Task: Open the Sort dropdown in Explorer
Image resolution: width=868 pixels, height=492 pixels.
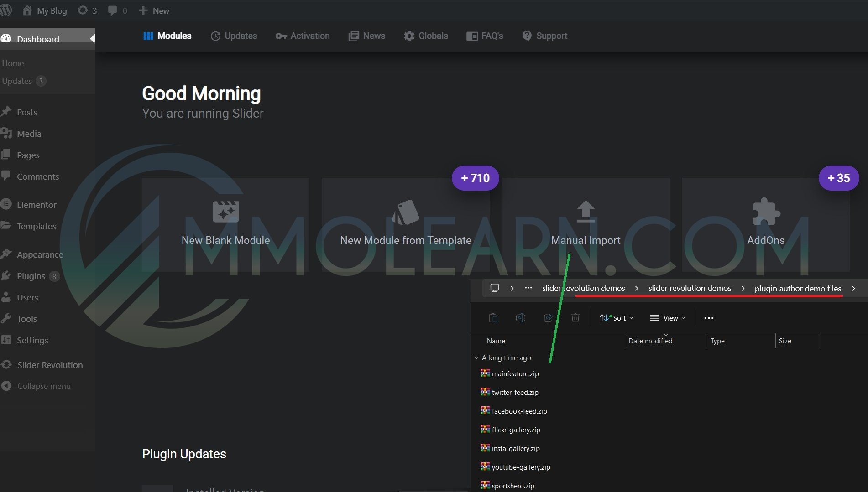Action: coord(616,318)
